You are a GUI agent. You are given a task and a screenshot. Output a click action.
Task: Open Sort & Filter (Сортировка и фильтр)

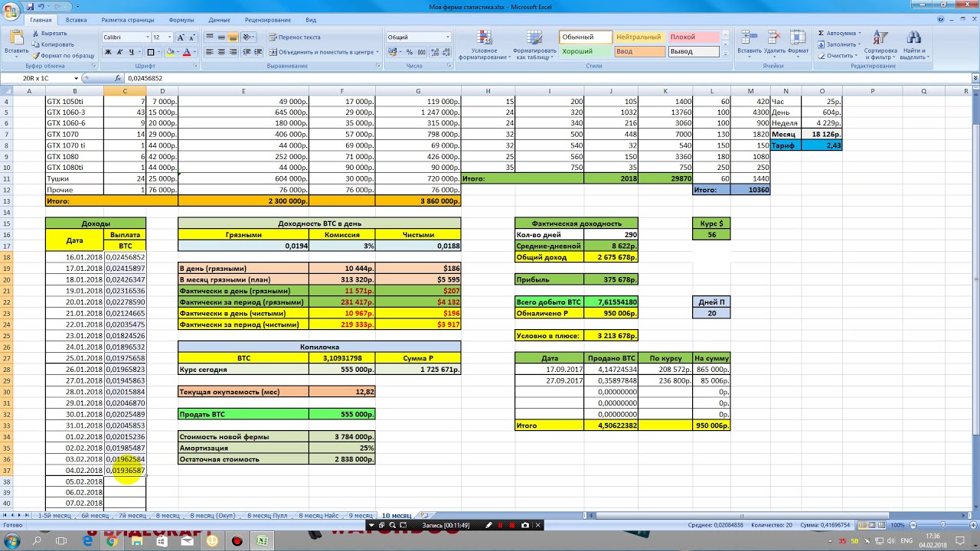click(x=880, y=45)
